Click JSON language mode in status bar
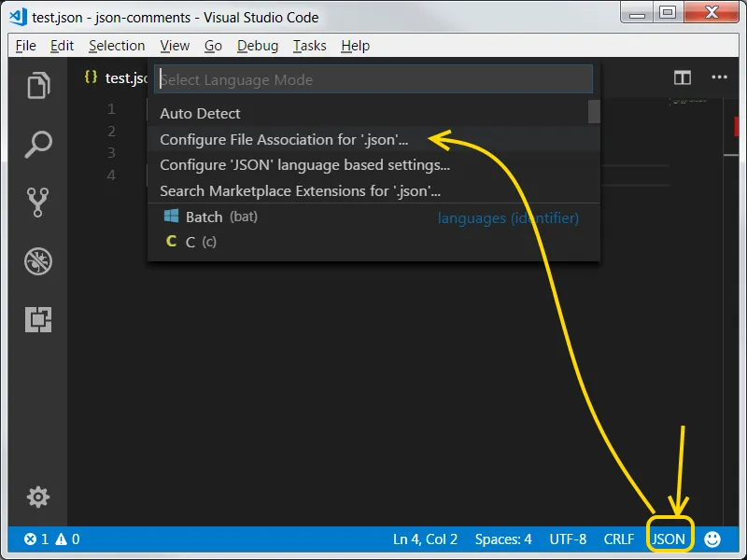Viewport: 747px width, 560px height. 669,539
